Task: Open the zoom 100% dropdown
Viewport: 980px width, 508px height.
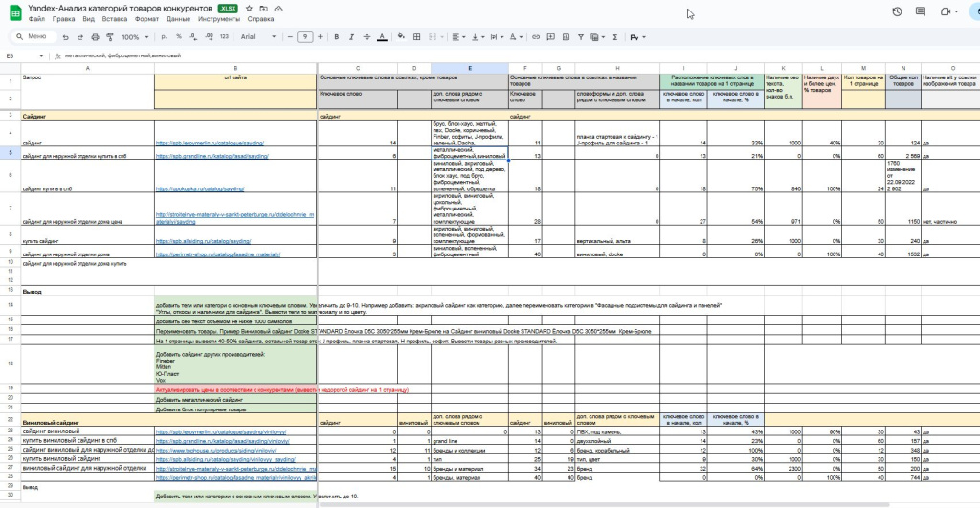Action: click(x=134, y=37)
